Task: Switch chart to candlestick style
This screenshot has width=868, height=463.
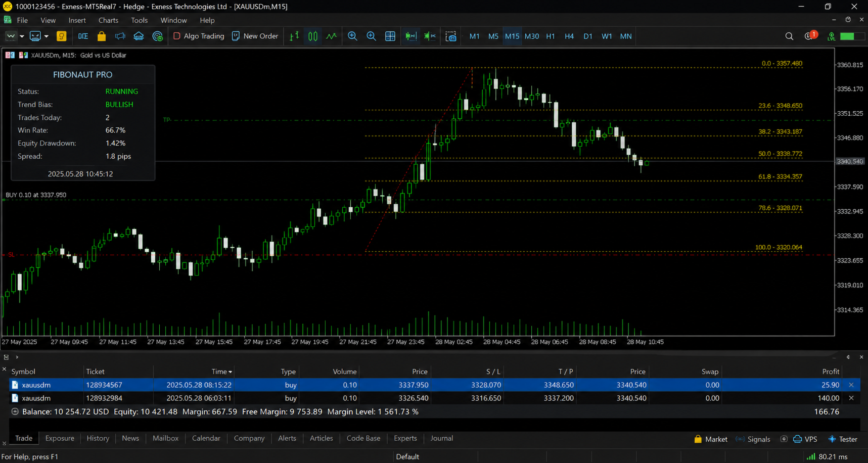Action: pos(313,36)
